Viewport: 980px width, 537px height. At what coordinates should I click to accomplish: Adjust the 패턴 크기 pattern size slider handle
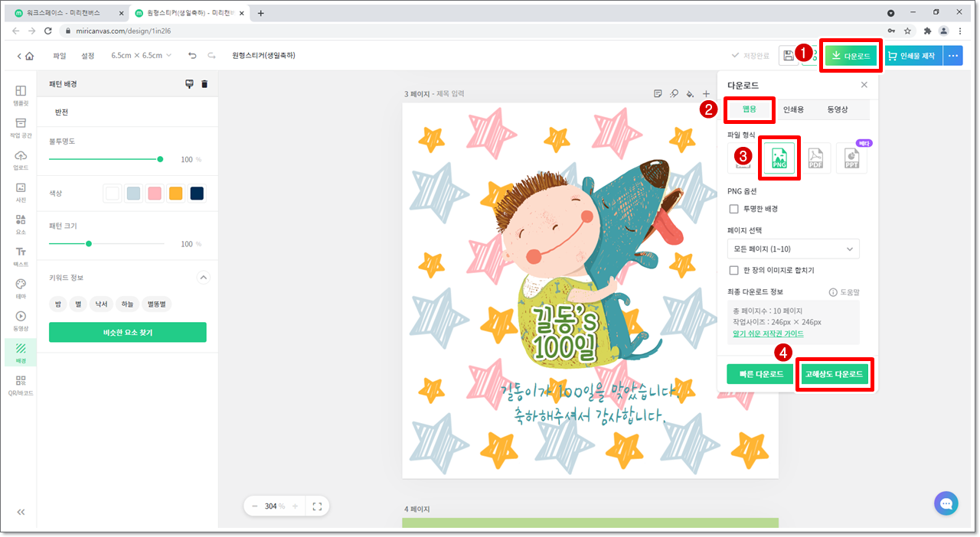[x=89, y=244]
